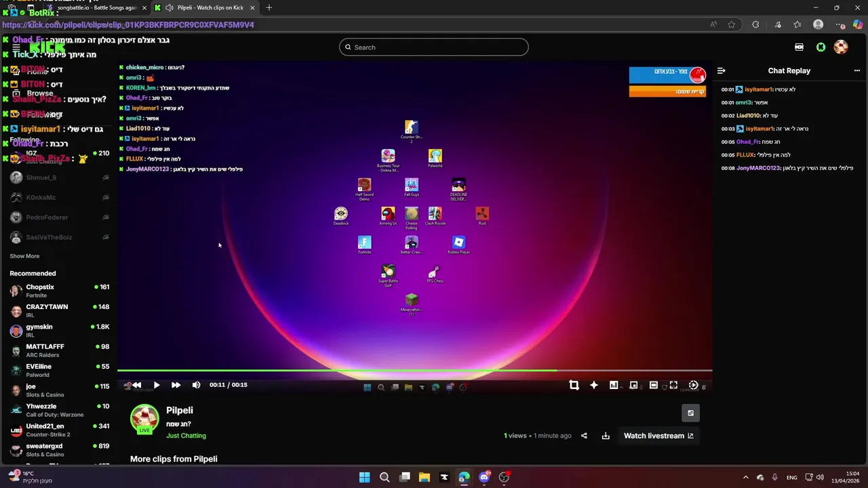Click the read aloud icon in address bar

pos(713,24)
